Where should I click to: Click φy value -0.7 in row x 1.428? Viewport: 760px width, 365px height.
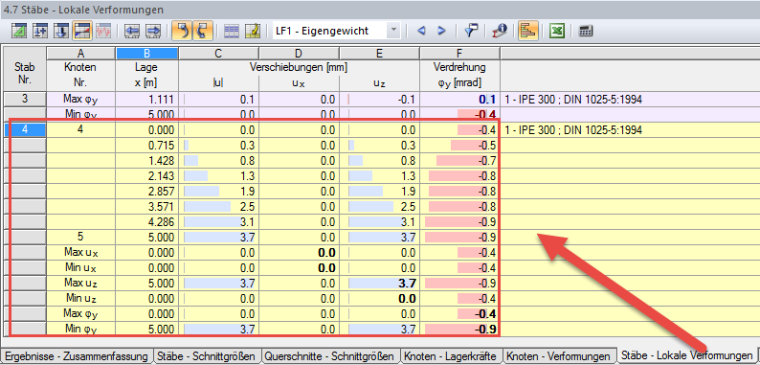pos(459,160)
